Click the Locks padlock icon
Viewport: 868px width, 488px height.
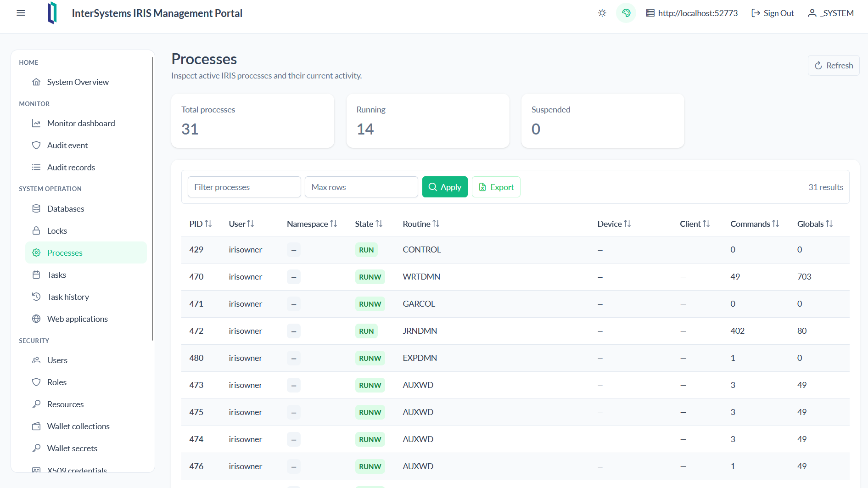[36, 231]
